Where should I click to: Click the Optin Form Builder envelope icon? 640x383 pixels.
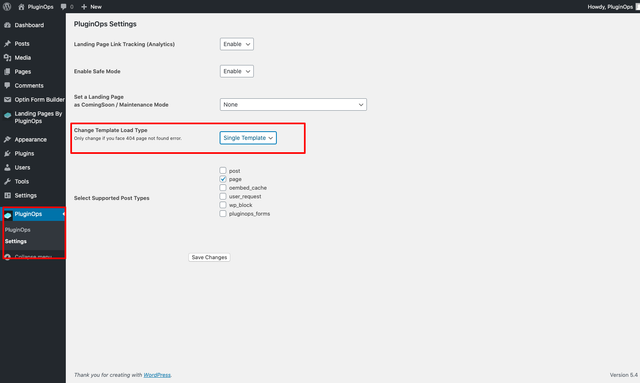pos(7,99)
